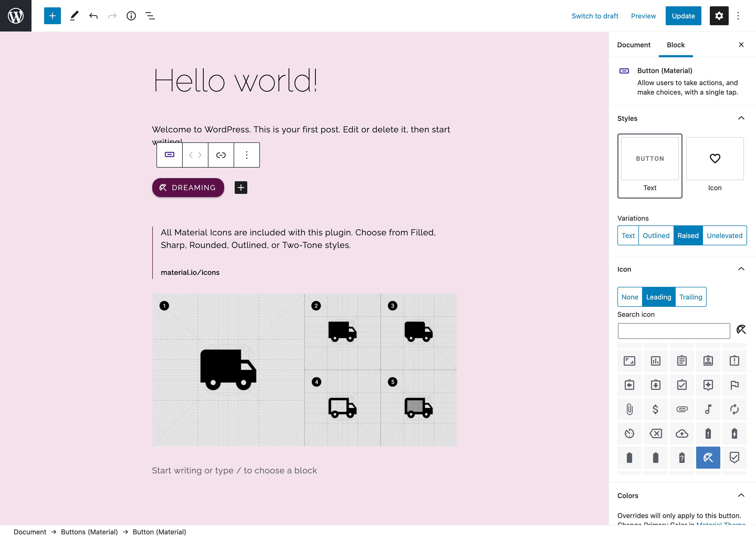756x538 pixels.
Task: Pick the clipboard with checkmark icon
Action: pos(682,385)
